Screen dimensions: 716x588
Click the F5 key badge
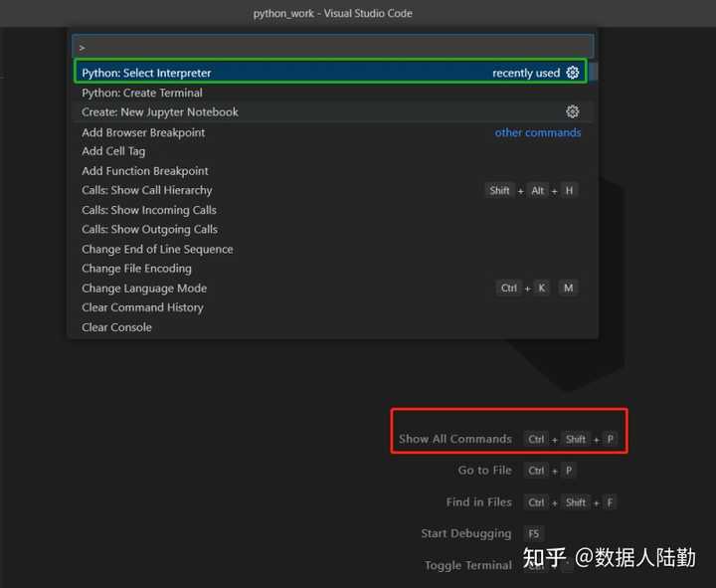pos(534,533)
